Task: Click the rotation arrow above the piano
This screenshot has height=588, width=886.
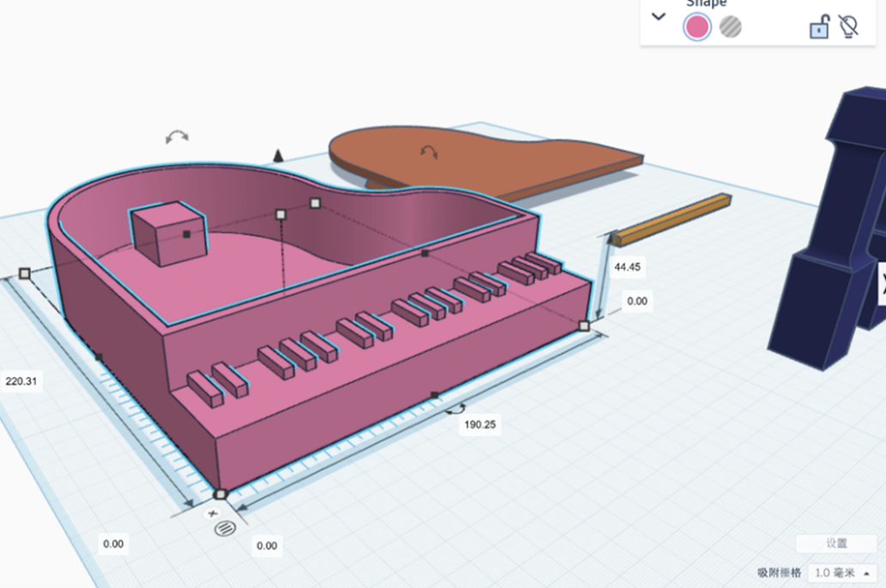Action: click(x=177, y=136)
